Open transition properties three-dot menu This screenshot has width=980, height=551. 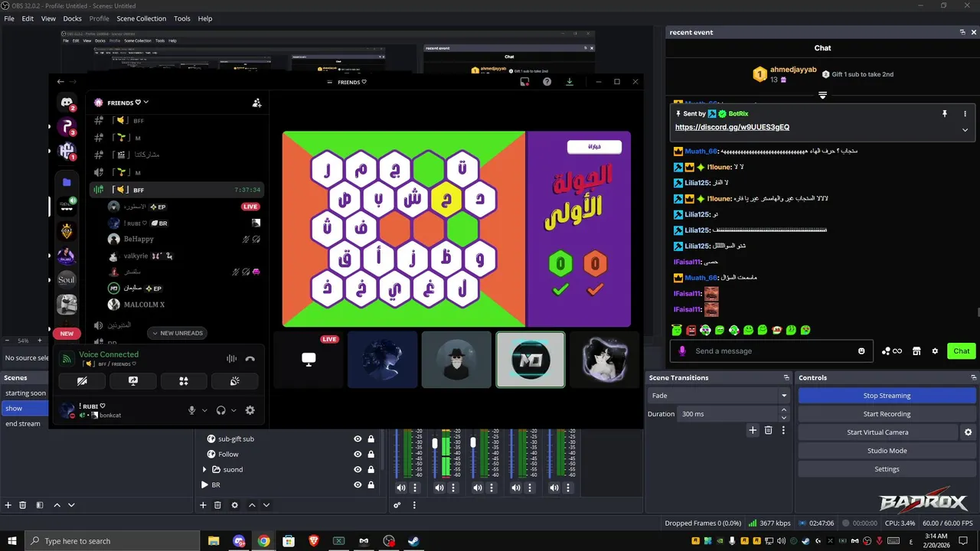[x=783, y=431]
